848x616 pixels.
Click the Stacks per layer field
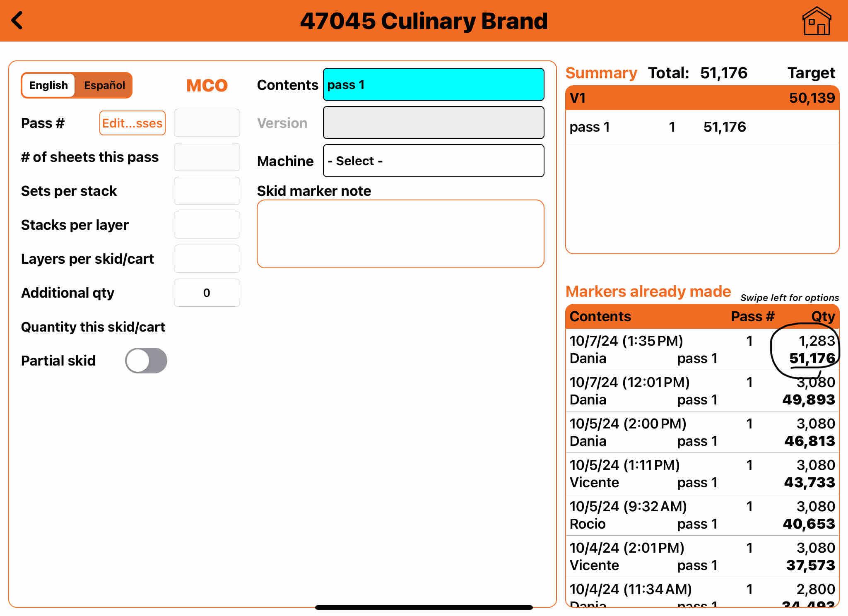click(207, 225)
